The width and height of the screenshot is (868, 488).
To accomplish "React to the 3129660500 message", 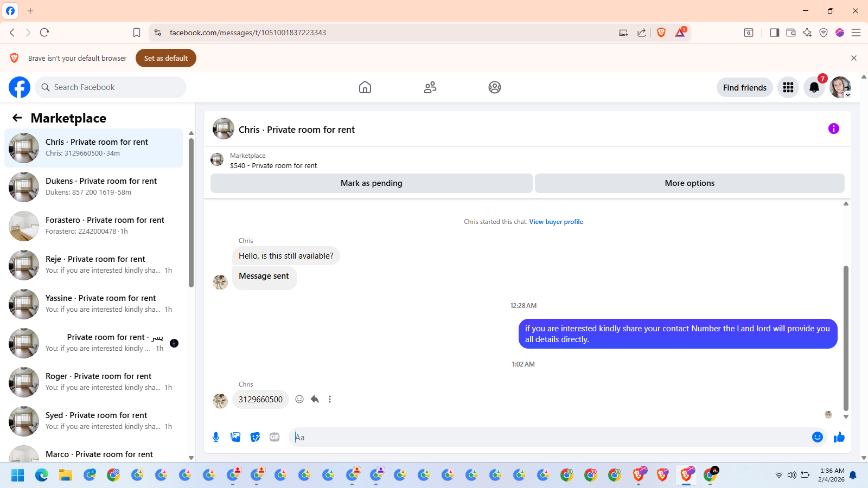I will pos(299,399).
